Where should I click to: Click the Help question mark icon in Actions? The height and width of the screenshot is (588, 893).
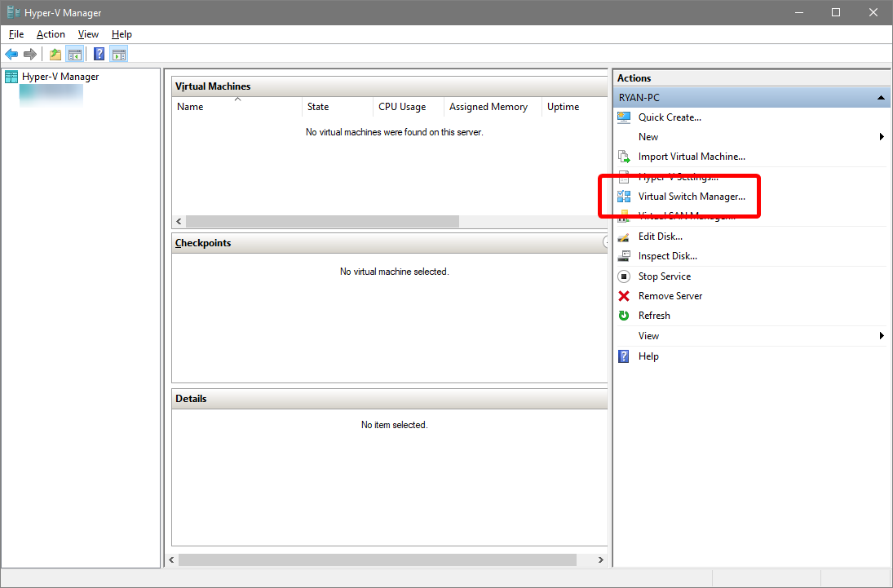tap(624, 356)
